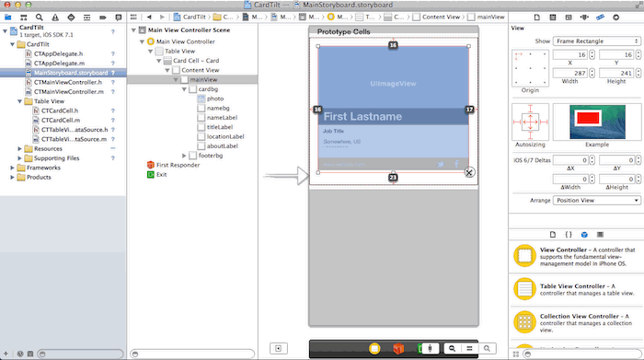Select the First Responder cube in scene dock

(x=398, y=349)
